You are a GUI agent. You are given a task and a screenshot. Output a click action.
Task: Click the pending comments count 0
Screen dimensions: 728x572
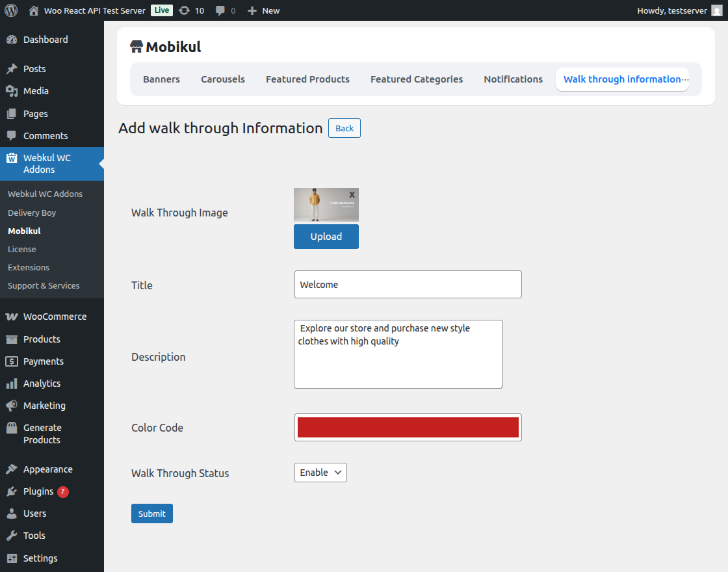[x=233, y=10]
